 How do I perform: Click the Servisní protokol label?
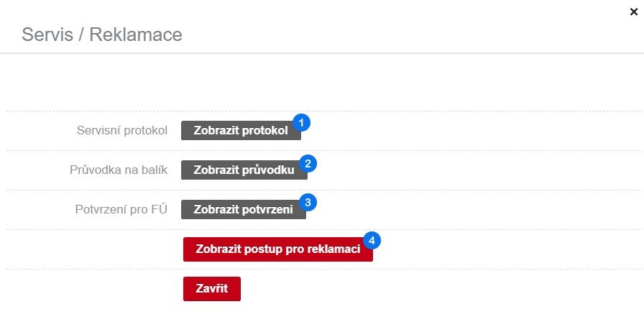pos(121,131)
